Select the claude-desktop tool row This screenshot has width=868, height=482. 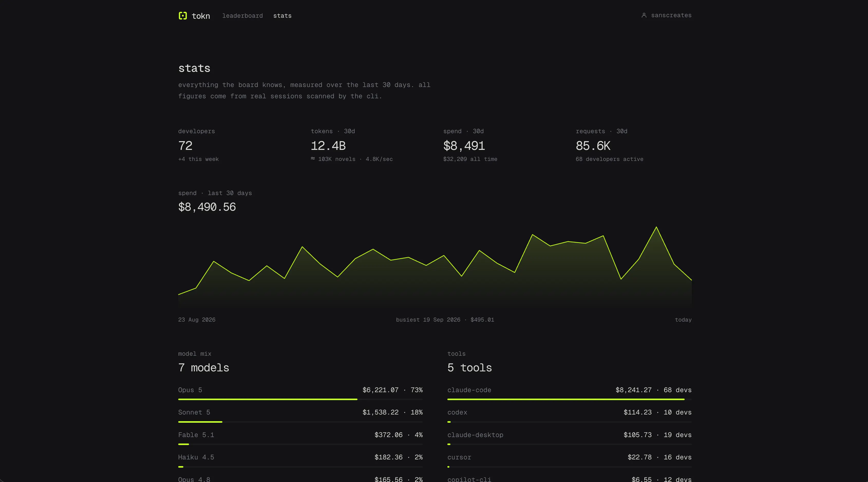[569, 438]
